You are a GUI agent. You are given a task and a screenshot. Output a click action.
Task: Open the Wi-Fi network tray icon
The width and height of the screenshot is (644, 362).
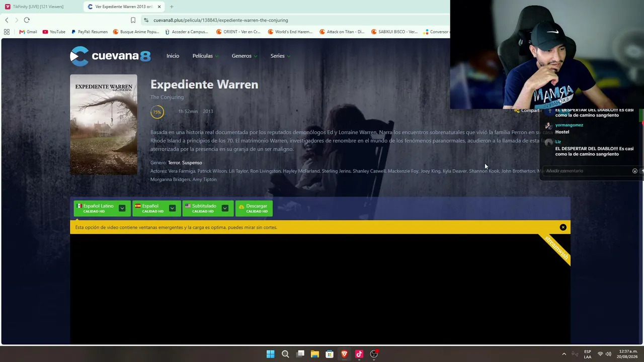point(600,354)
